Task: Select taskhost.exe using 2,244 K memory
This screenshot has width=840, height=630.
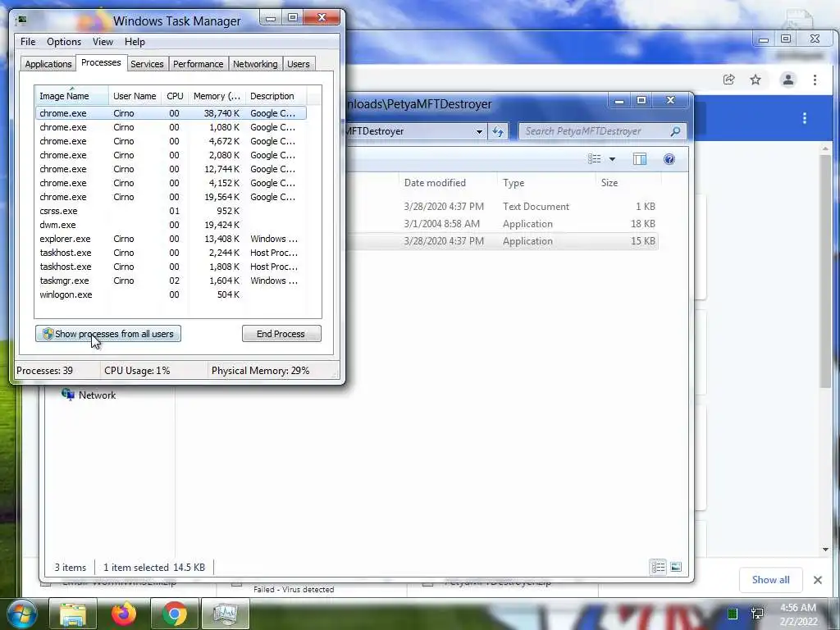Action: (x=171, y=253)
